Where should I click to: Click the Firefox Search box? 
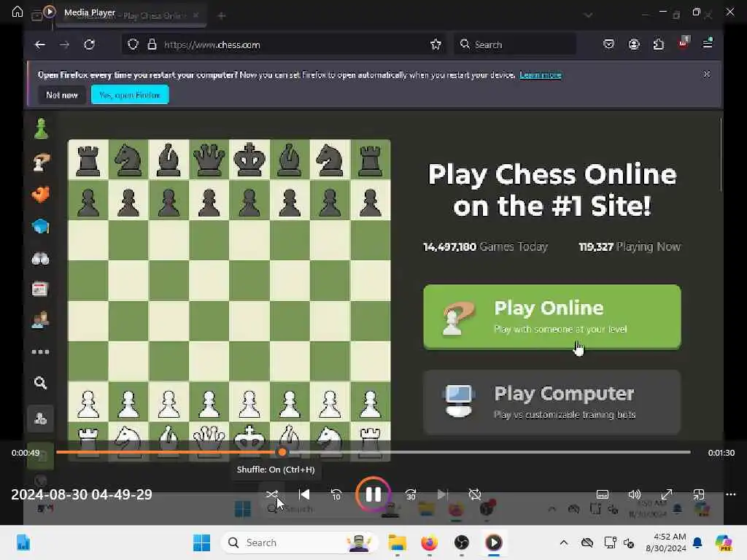[514, 44]
